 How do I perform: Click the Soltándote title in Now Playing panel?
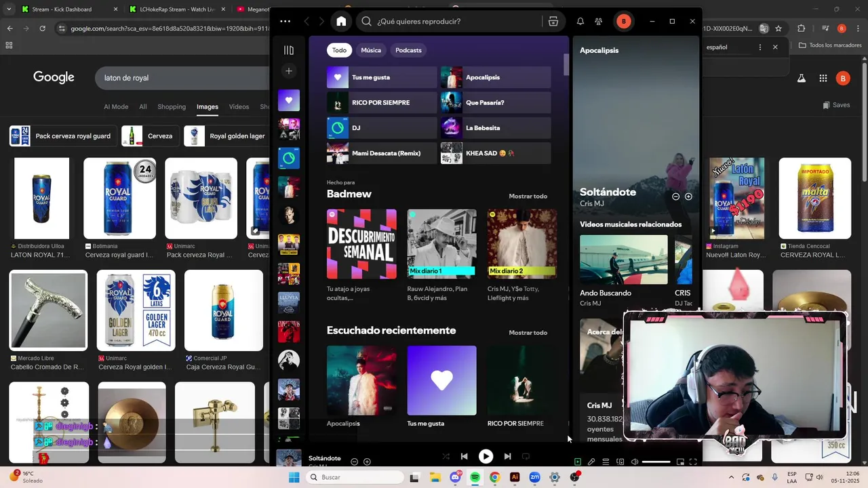pos(608,192)
